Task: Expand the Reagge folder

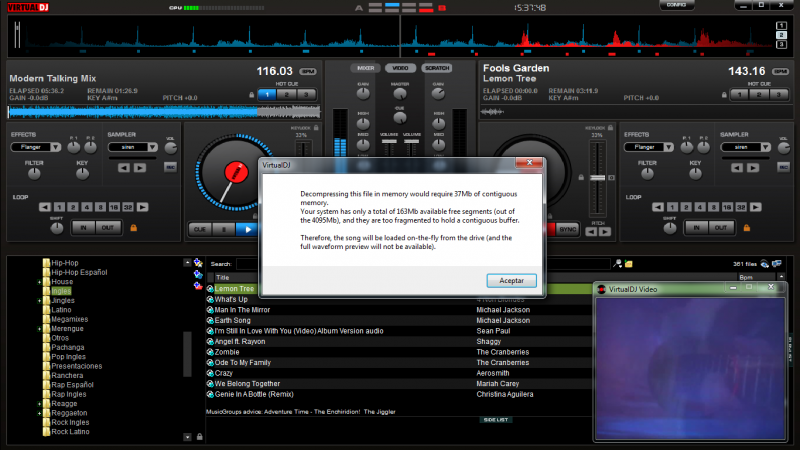Action: (x=39, y=404)
